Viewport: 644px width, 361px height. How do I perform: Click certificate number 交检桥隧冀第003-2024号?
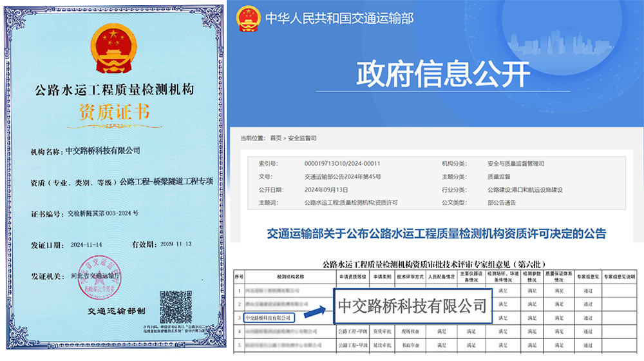102,213
